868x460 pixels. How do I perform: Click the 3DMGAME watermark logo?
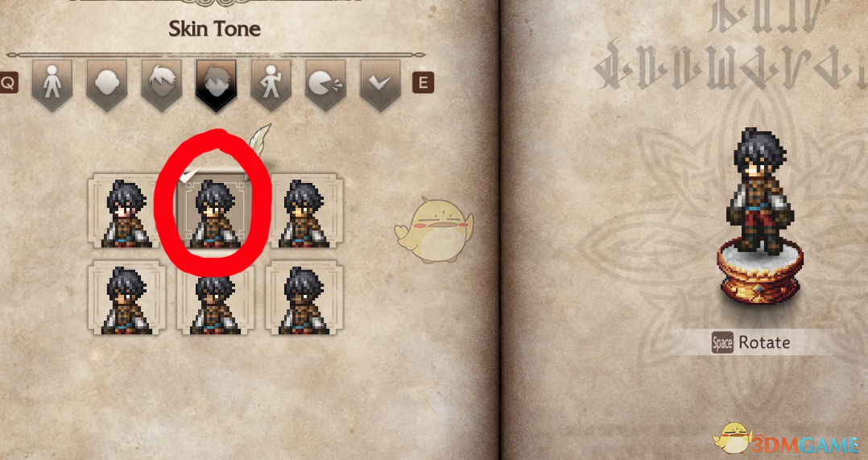[x=786, y=441]
